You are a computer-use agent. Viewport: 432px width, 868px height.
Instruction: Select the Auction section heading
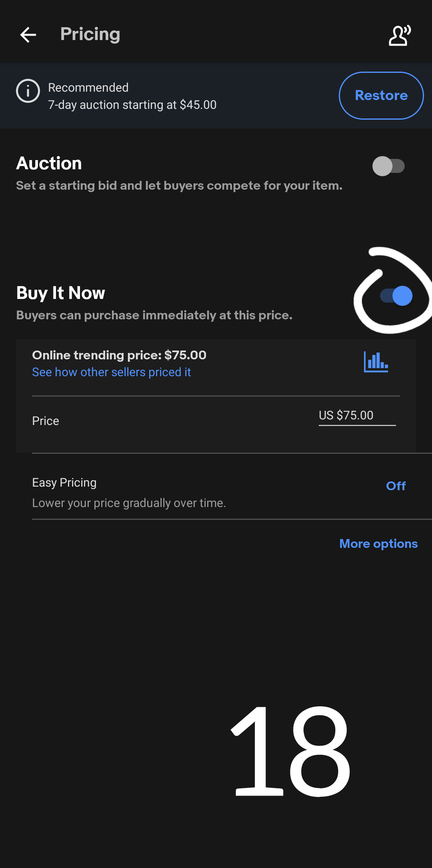pos(49,163)
